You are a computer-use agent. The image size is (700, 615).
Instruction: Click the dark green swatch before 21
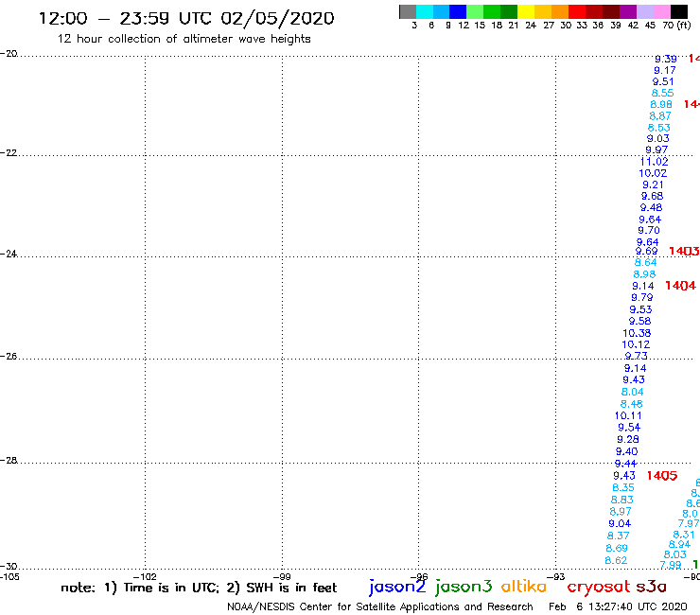pyautogui.click(x=509, y=12)
